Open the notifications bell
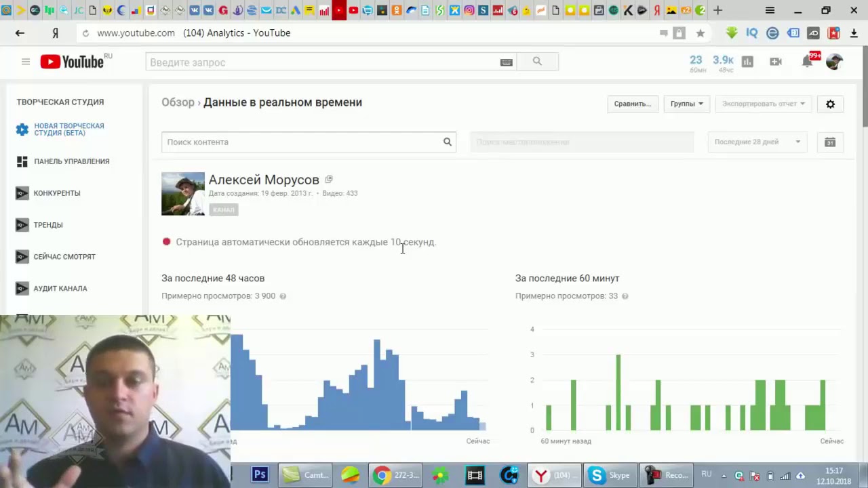This screenshot has height=488, width=868. pos(807,62)
